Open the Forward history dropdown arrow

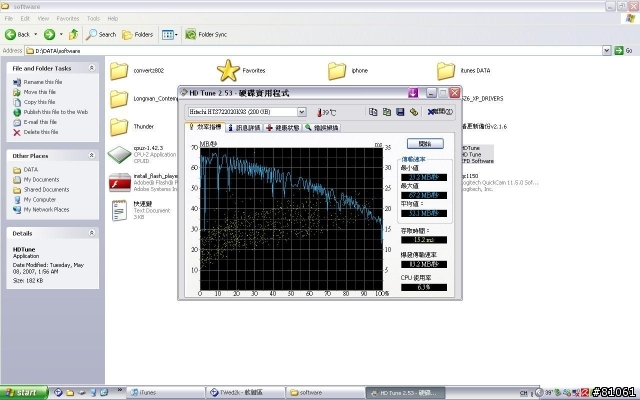click(61, 35)
